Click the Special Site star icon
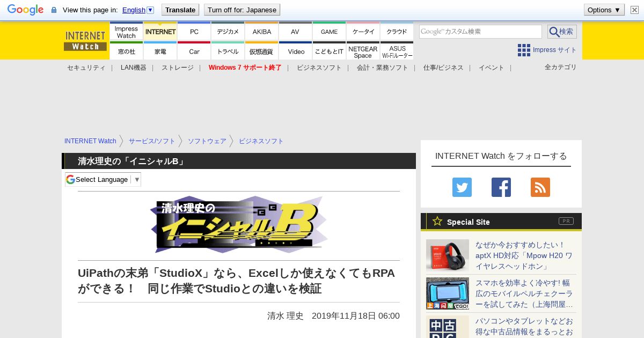644x338 pixels. (x=437, y=221)
